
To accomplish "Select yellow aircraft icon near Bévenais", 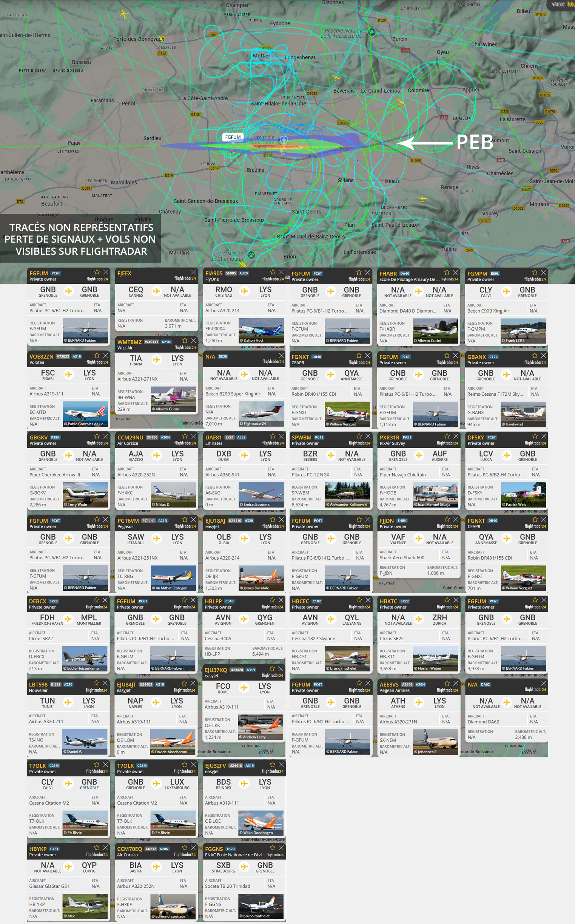I will click(336, 78).
